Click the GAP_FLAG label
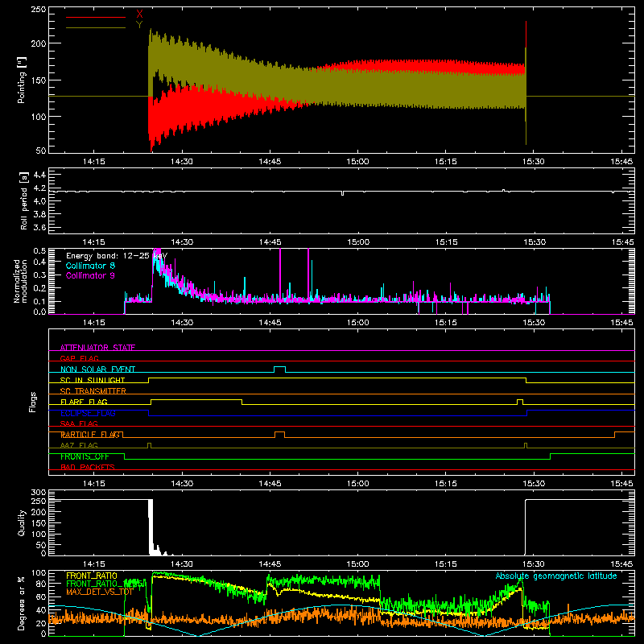 [79, 358]
